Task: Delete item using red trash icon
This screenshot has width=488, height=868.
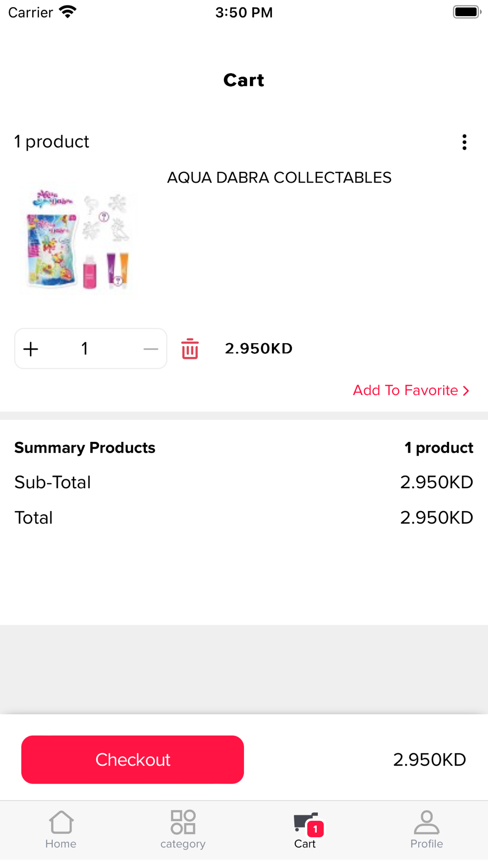Action: pyautogui.click(x=190, y=349)
